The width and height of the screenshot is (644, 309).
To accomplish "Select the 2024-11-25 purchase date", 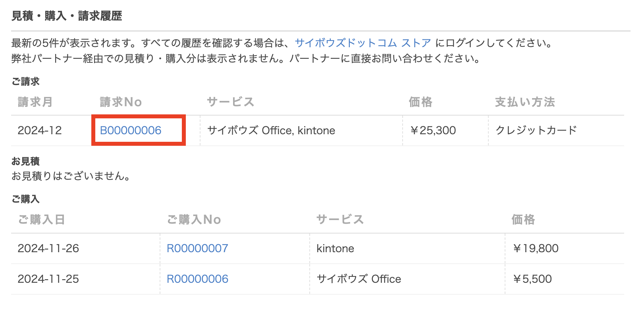I will [48, 279].
